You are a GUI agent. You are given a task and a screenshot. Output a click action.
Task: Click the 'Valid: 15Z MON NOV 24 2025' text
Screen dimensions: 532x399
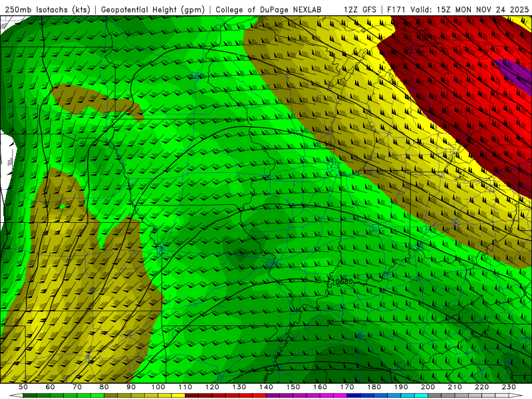pos(469,10)
